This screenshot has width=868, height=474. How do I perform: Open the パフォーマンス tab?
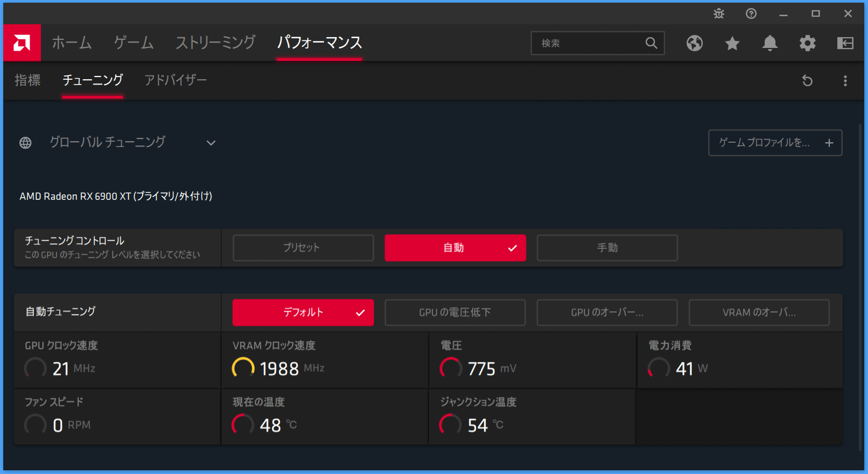click(319, 43)
